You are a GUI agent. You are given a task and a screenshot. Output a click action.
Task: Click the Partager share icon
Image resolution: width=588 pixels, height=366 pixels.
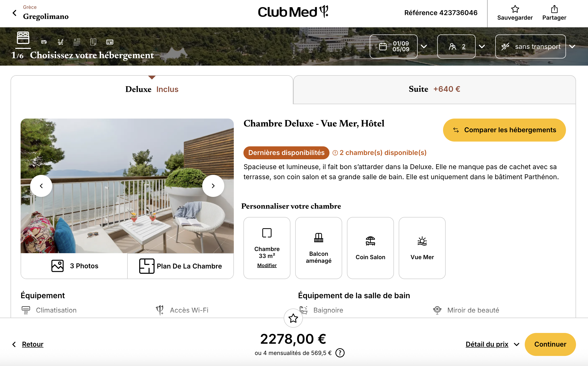(x=554, y=9)
